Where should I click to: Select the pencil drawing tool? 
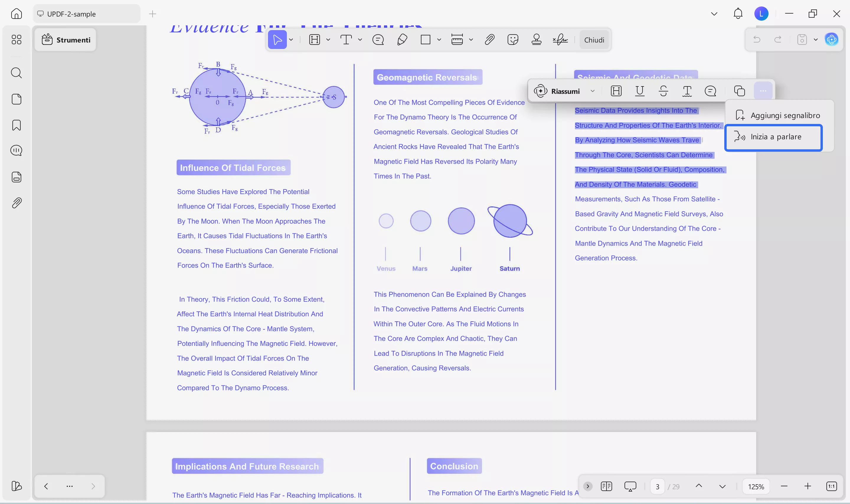point(402,40)
